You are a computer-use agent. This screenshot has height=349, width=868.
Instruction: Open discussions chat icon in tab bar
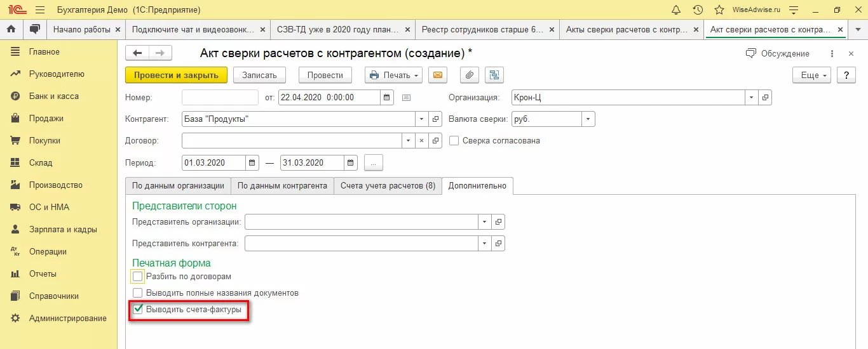pos(34,29)
